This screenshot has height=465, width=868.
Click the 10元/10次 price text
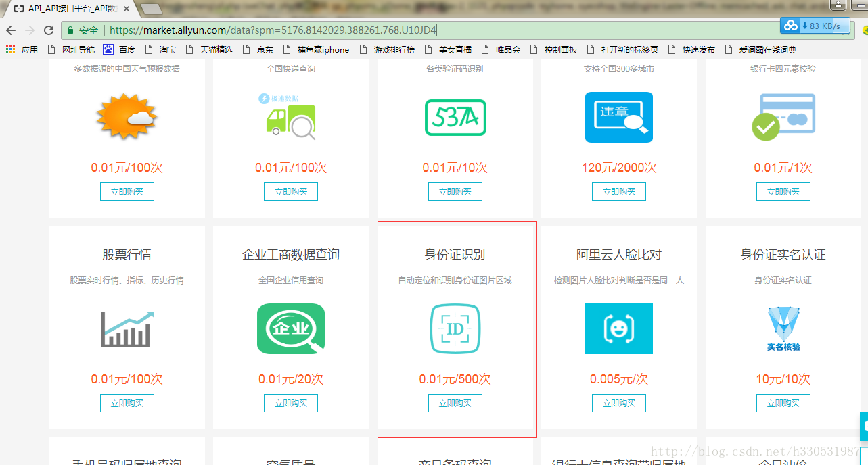click(x=783, y=379)
